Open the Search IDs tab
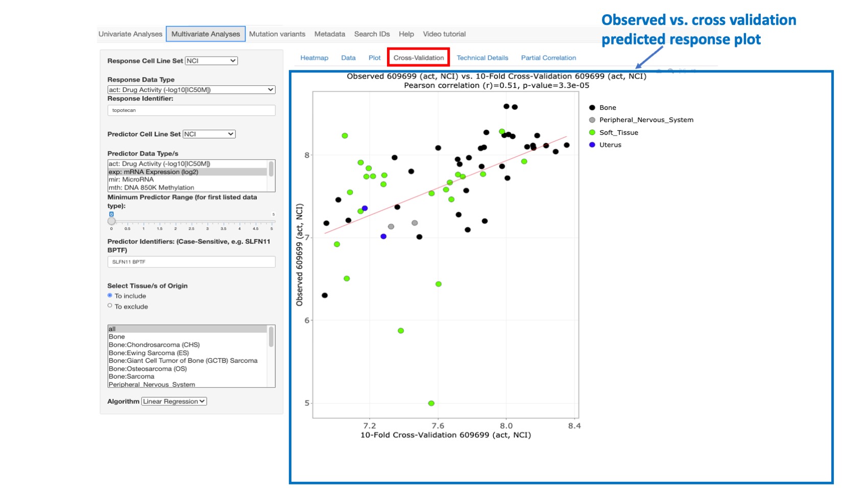This screenshot has width=868, height=488. tap(371, 34)
